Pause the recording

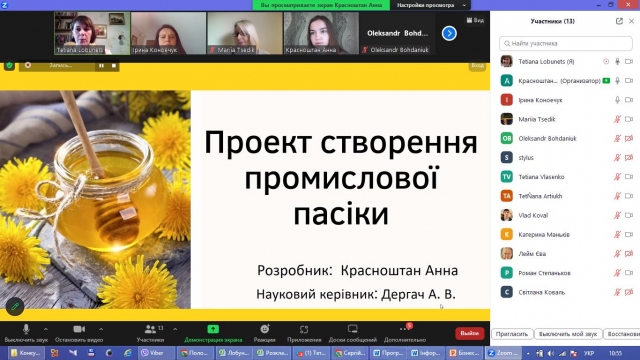pos(101,65)
